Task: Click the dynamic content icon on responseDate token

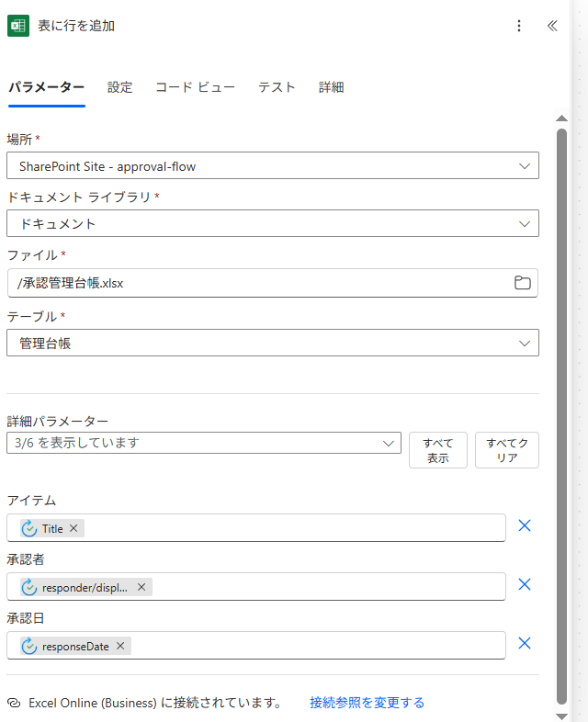Action: coord(29,647)
